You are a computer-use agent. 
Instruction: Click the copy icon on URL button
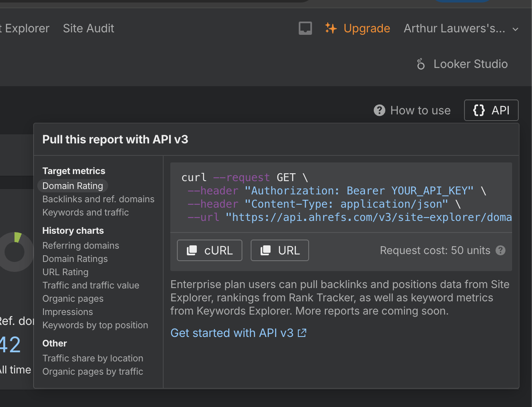click(266, 250)
